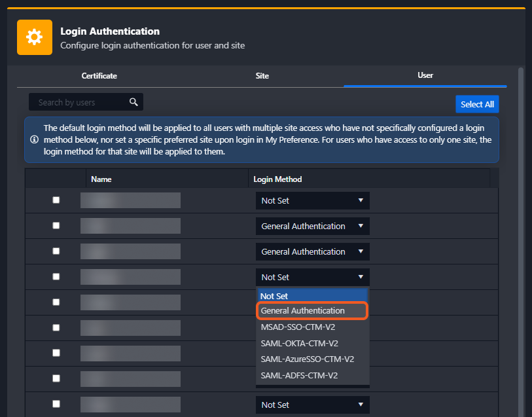Image resolution: width=532 pixels, height=417 pixels.
Task: Choose SAML-AzureSSO-CTM-V2 in the list
Action: pyautogui.click(x=307, y=359)
